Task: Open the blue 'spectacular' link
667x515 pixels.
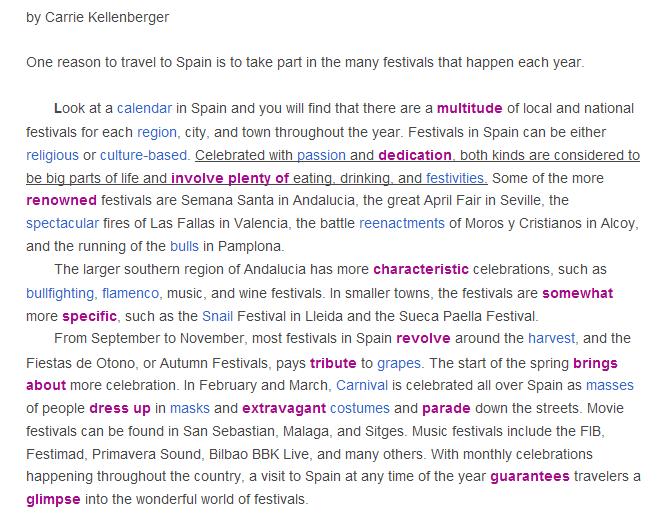Action: (62, 223)
